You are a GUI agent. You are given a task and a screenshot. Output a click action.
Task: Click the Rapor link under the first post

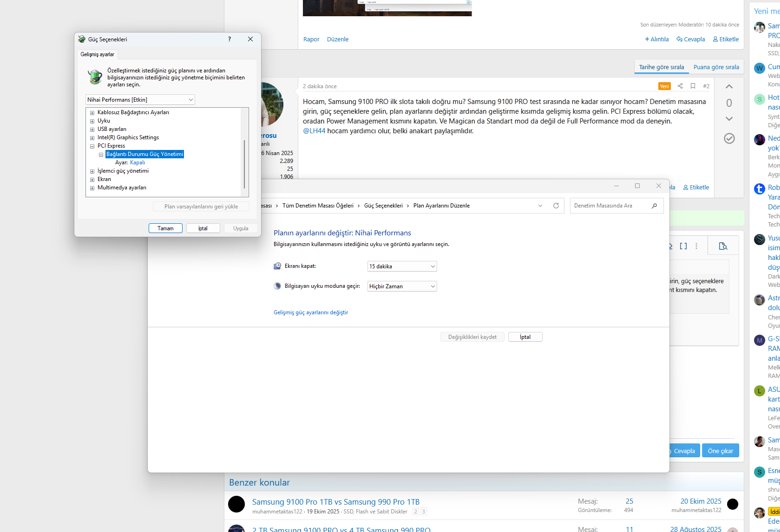[311, 39]
